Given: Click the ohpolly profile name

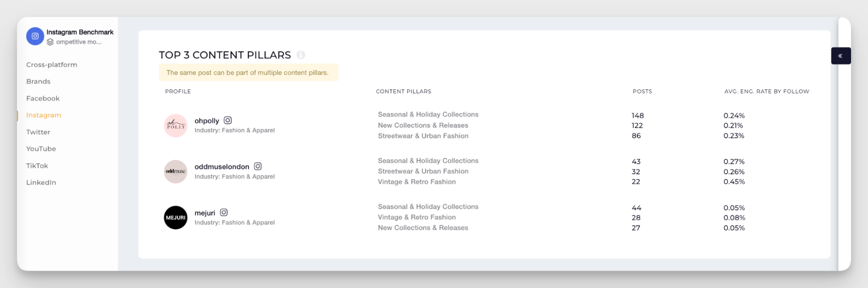Looking at the screenshot, I should [207, 121].
